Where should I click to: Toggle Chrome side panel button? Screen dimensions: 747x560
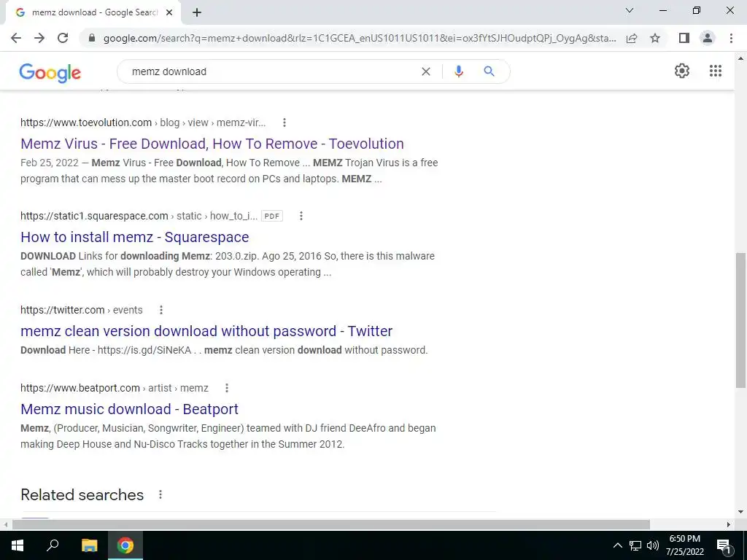point(684,38)
